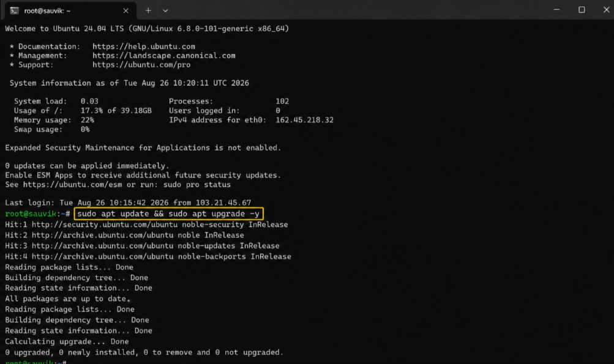Image resolution: width=614 pixels, height=364 pixels.
Task: Click the 'Users logged in' label
Action: pos(204,111)
